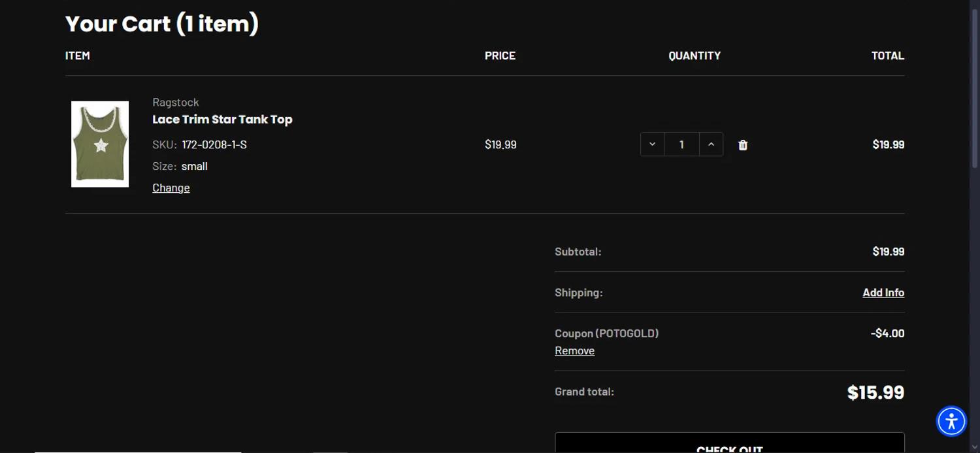Delete the tank top from cart
Image resolution: width=980 pixels, height=453 pixels.
(x=743, y=145)
